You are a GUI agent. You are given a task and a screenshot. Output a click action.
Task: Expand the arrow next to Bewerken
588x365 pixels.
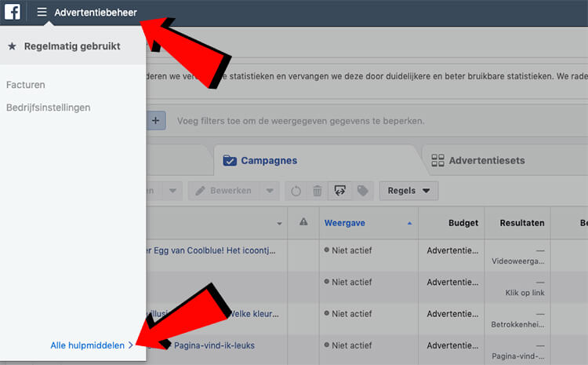269,191
